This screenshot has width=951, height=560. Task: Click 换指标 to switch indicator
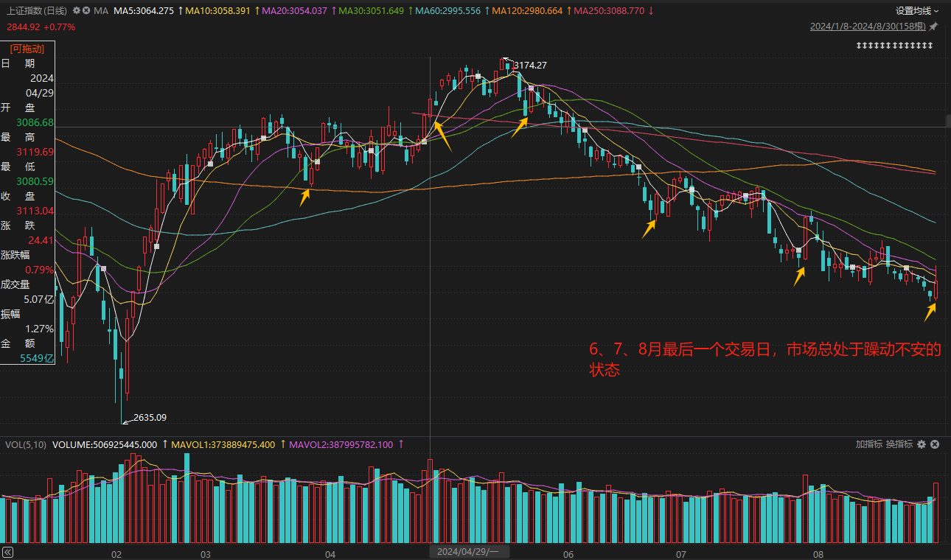(x=899, y=444)
